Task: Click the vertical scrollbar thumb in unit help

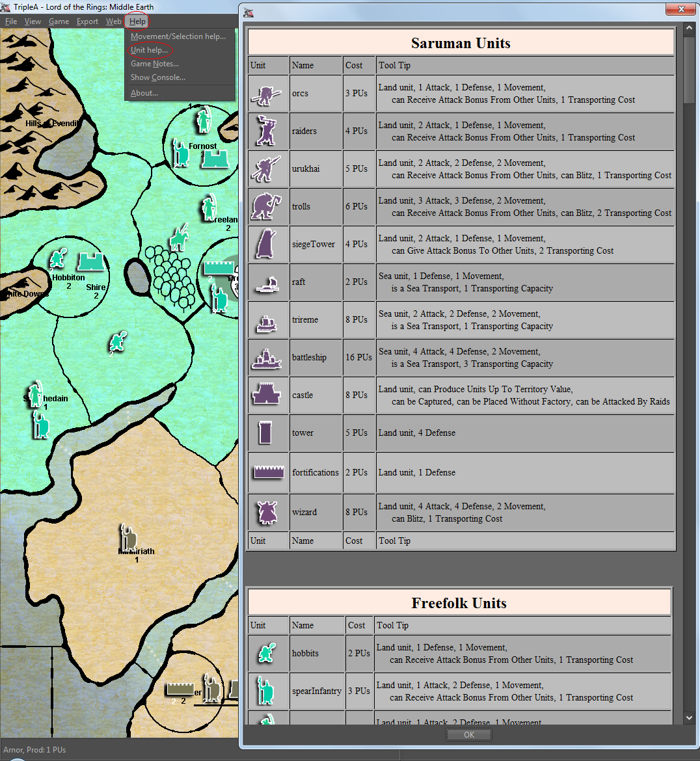Action: click(689, 70)
